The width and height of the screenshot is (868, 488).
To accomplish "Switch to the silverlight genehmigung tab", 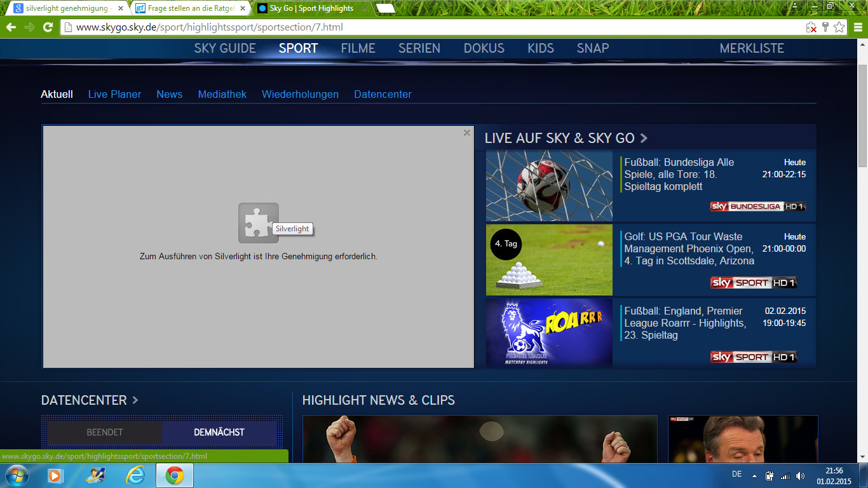I will (66, 8).
